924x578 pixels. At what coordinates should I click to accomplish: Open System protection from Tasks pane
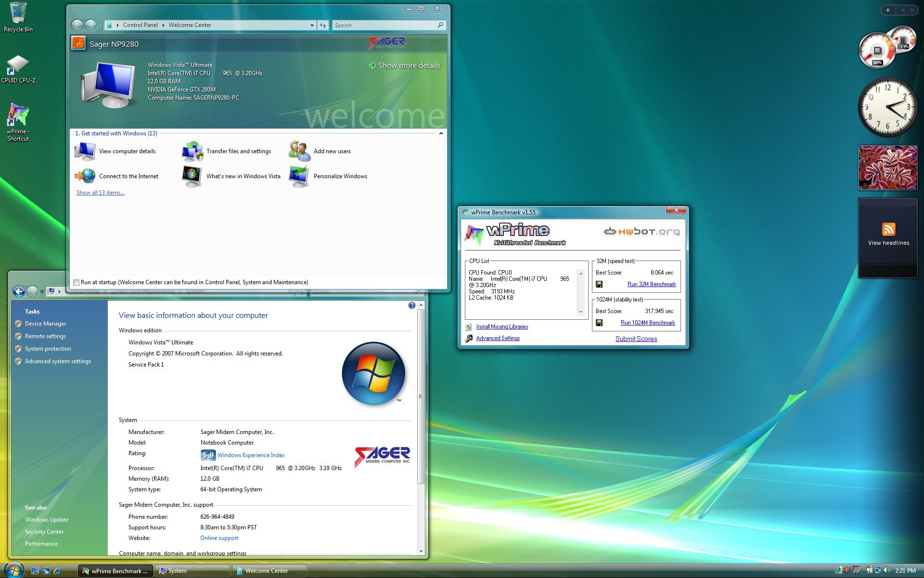coord(48,349)
